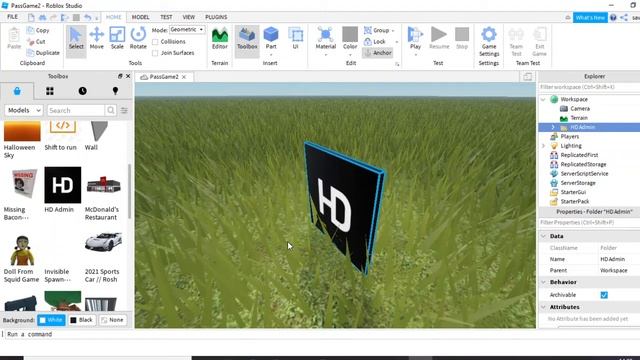
Task: Open the Material picker
Action: 326,38
